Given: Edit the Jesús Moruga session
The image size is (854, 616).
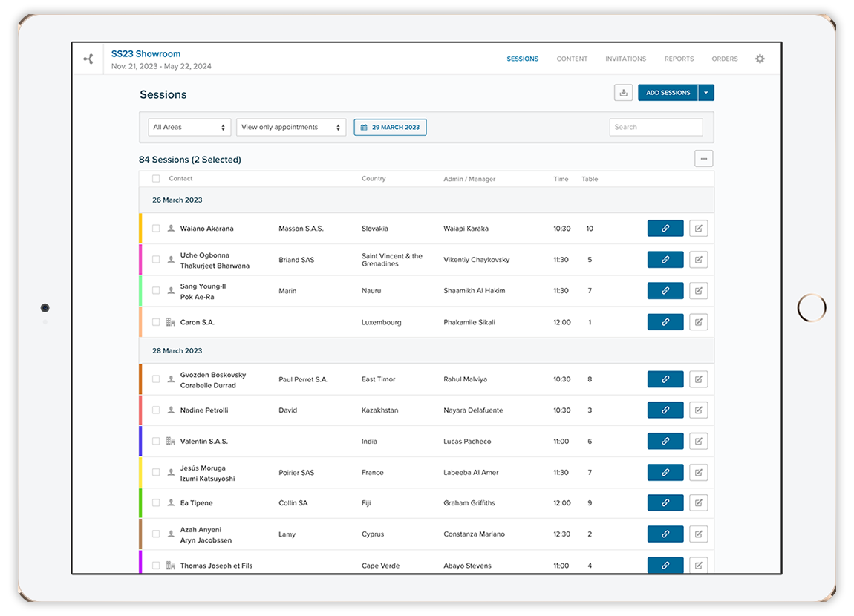Looking at the screenshot, I should click(698, 472).
